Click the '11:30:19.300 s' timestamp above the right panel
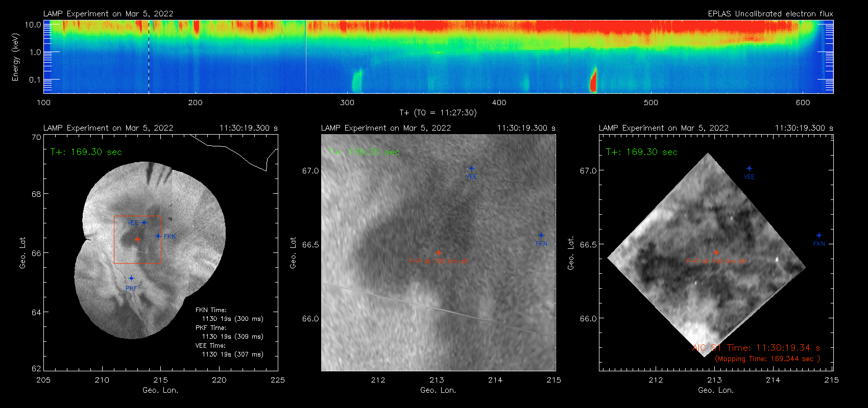Screen dimensions: 868x408 [804, 128]
